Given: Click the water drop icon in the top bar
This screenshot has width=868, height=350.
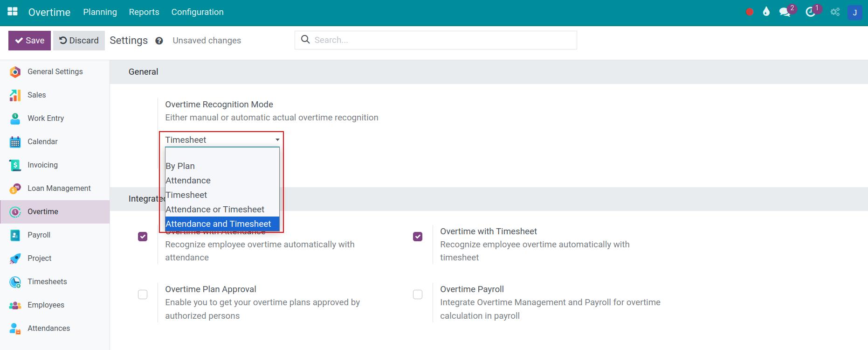Looking at the screenshot, I should pyautogui.click(x=766, y=12).
